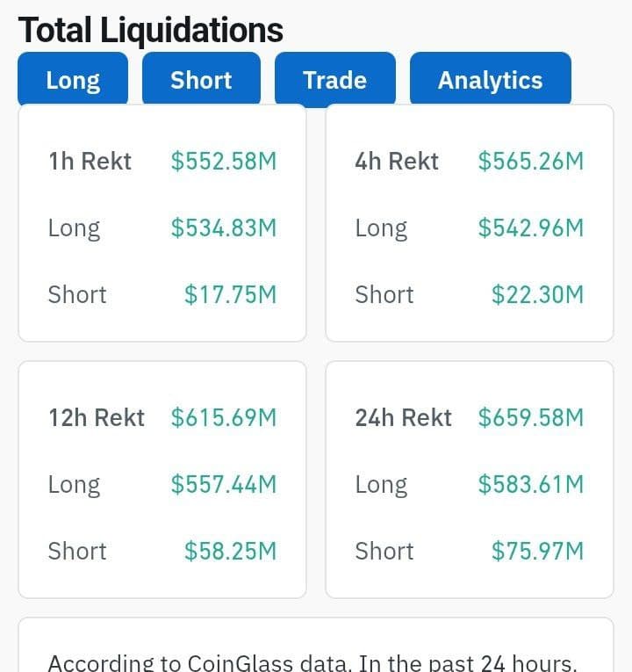This screenshot has width=632, height=672.
Task: Click the 4h Rekt total $565.26M
Action: (530, 162)
